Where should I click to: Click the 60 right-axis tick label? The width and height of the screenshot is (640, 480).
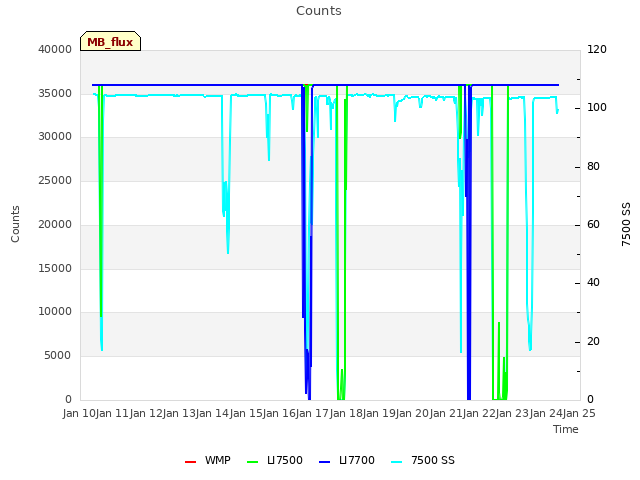[x=593, y=224]
